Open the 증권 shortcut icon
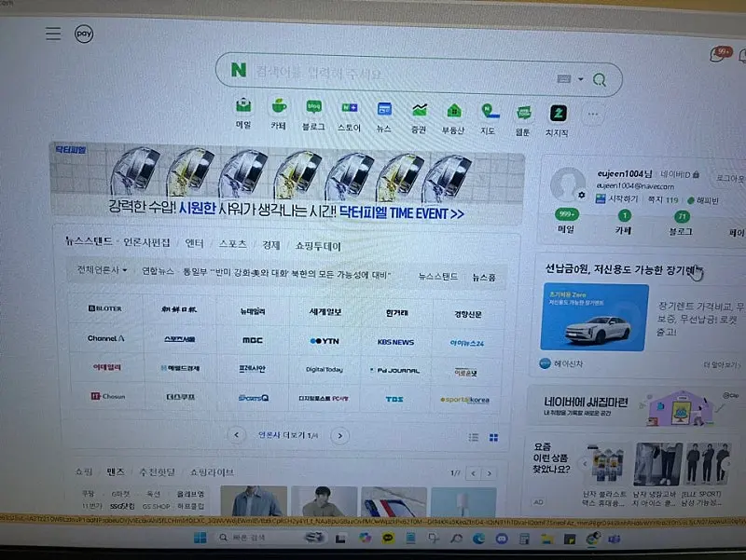 (419, 110)
